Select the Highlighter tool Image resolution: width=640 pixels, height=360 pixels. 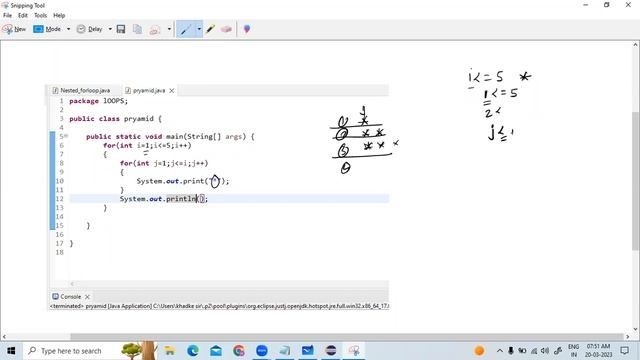click(x=210, y=29)
